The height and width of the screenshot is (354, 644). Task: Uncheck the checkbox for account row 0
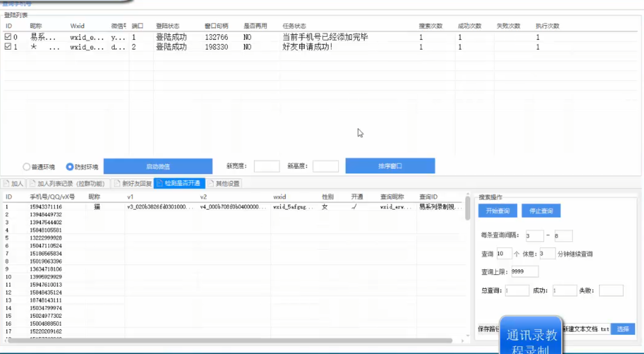click(x=8, y=37)
